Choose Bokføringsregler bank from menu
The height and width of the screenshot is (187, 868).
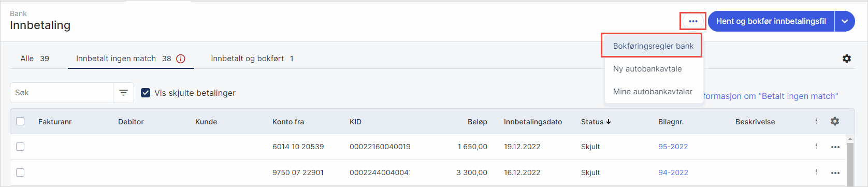pos(653,46)
